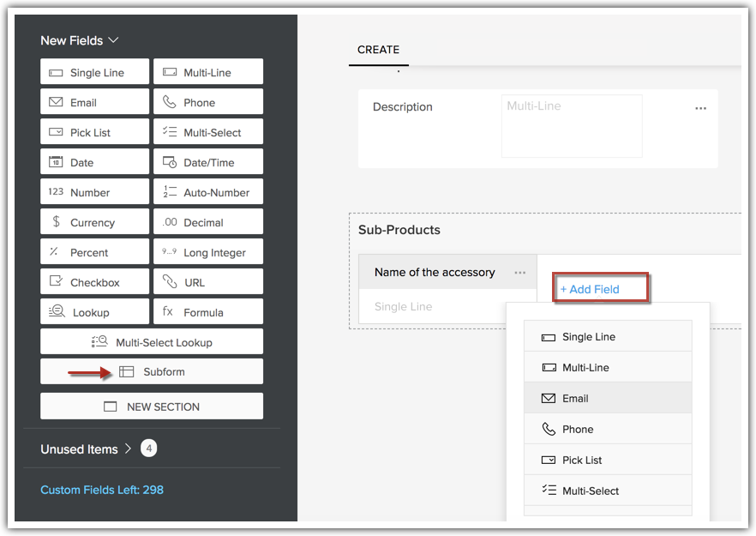Add a Checkbox field from sidebar
Viewport: 756px width, 536px height.
pos(94,282)
